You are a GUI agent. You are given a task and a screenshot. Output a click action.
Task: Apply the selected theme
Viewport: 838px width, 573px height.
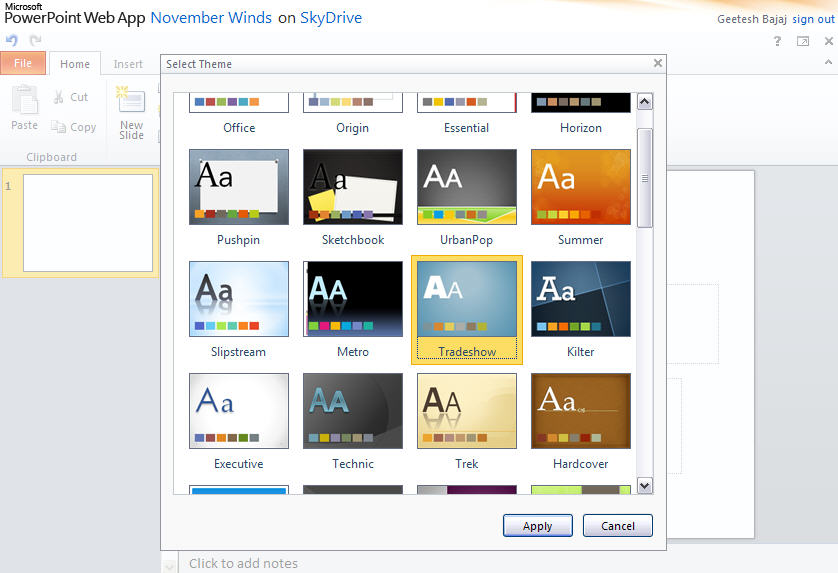coord(538,525)
